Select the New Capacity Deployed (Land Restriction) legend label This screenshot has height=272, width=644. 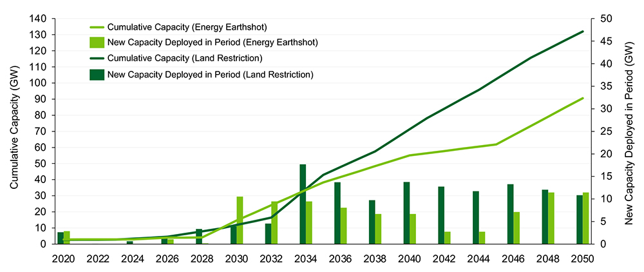[210, 74]
